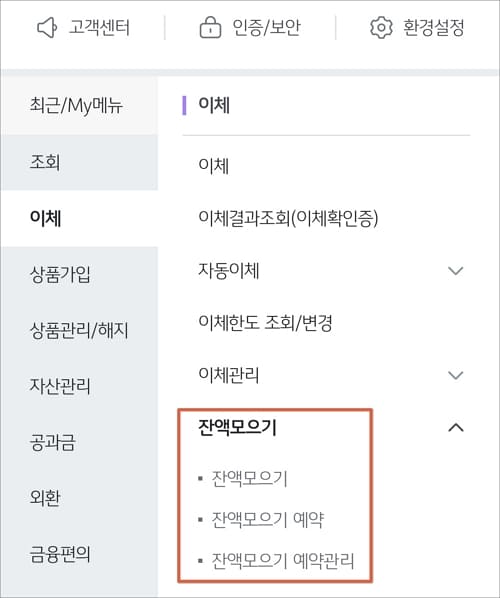This screenshot has width=500, height=598.
Task: Open 잔액모으기 예약관리 sub-item
Action: pos(283,561)
